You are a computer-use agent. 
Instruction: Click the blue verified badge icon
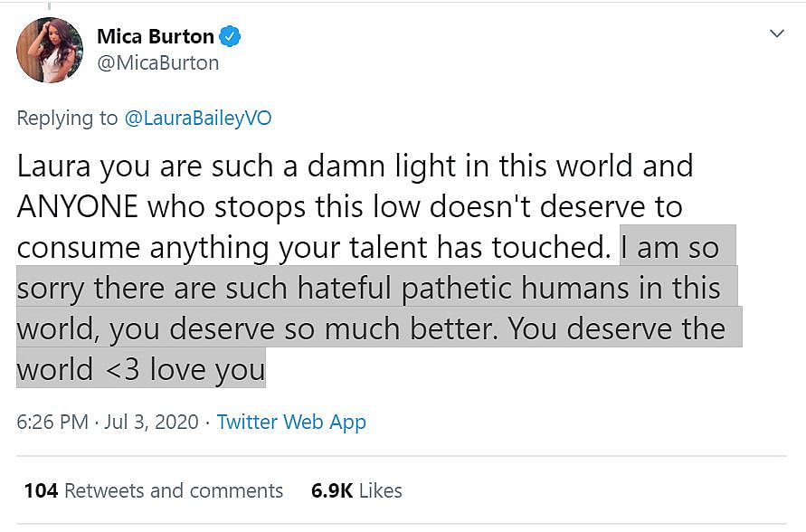pos(232,37)
